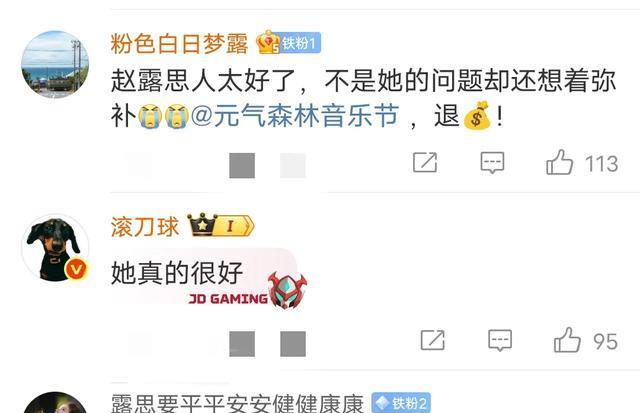640x413 pixels.
Task: Repost 滚刀球's comment via share icon
Action: tap(433, 340)
